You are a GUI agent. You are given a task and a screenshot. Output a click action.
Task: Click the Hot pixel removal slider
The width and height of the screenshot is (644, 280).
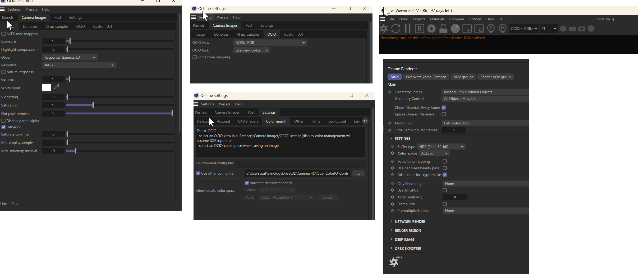(120, 114)
